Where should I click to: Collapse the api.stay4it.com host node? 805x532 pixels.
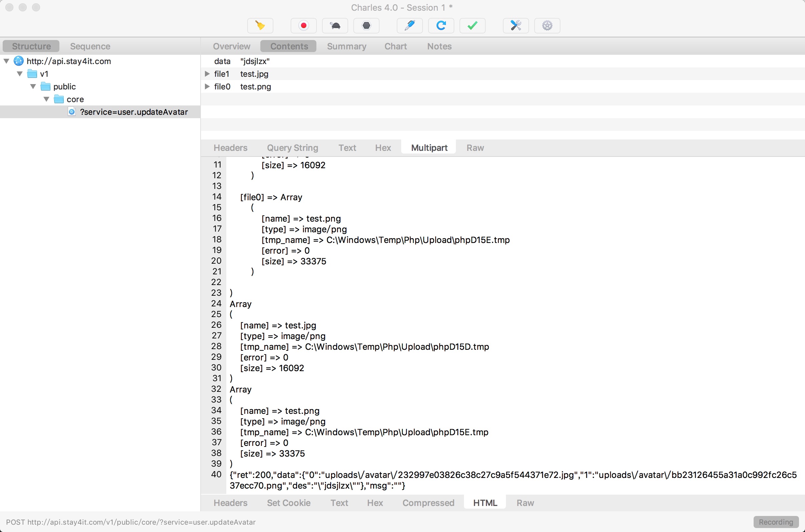pos(6,61)
